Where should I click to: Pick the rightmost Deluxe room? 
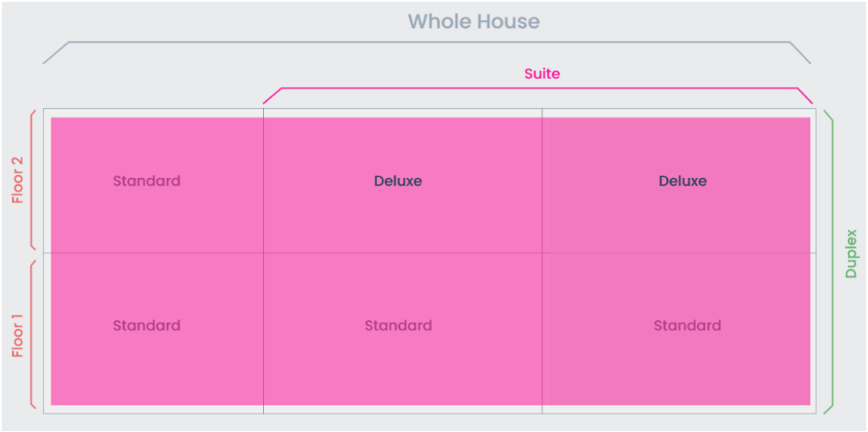pyautogui.click(x=682, y=181)
